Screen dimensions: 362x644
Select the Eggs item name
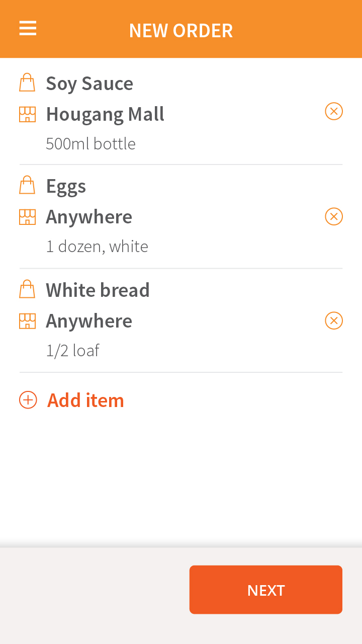[x=66, y=186]
